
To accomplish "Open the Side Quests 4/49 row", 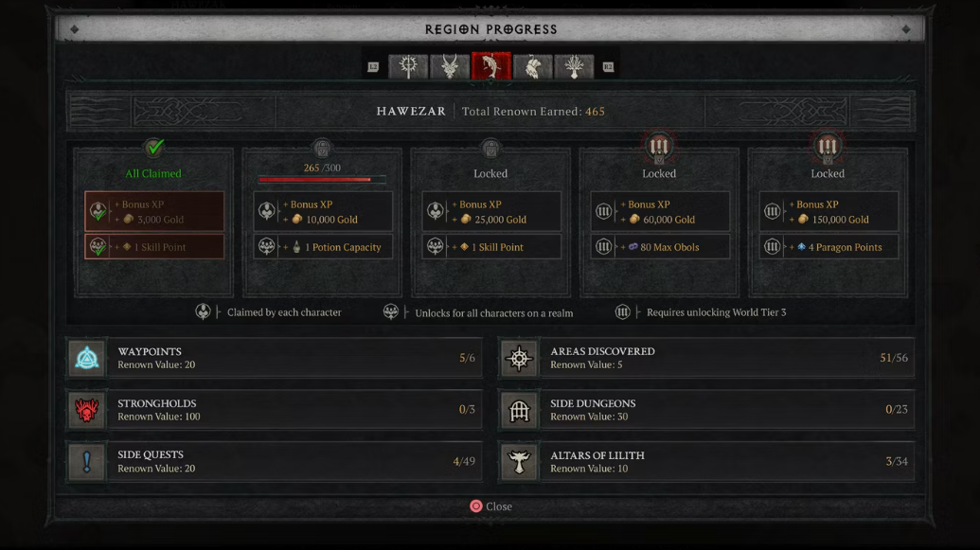I will 275,462.
